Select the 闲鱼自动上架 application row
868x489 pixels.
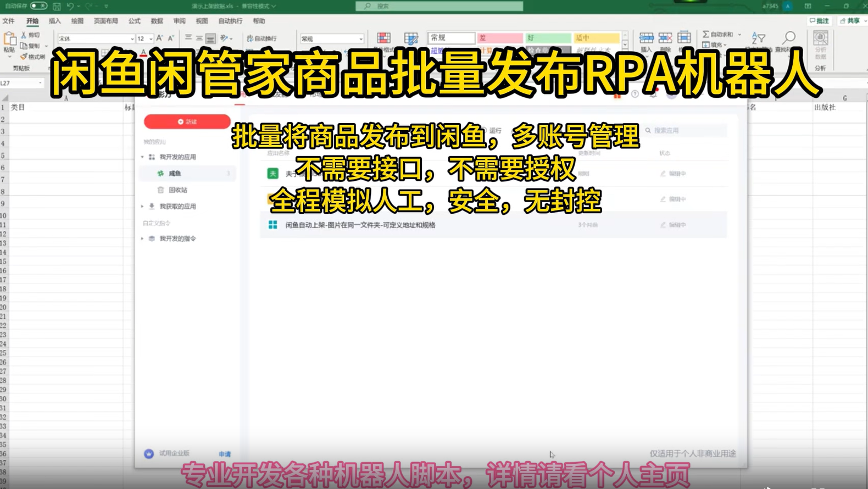(x=493, y=225)
